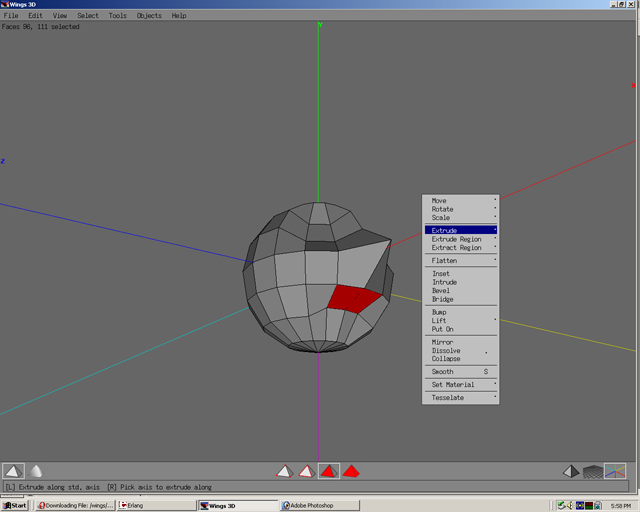The width and height of the screenshot is (640, 512).
Task: Select face selection mode pyramid icon
Action: 329,471
